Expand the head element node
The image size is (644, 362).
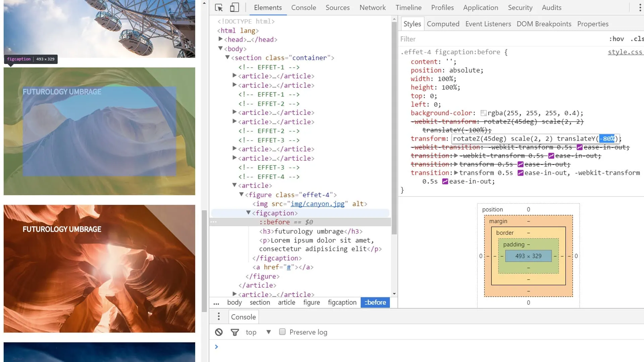(220, 39)
